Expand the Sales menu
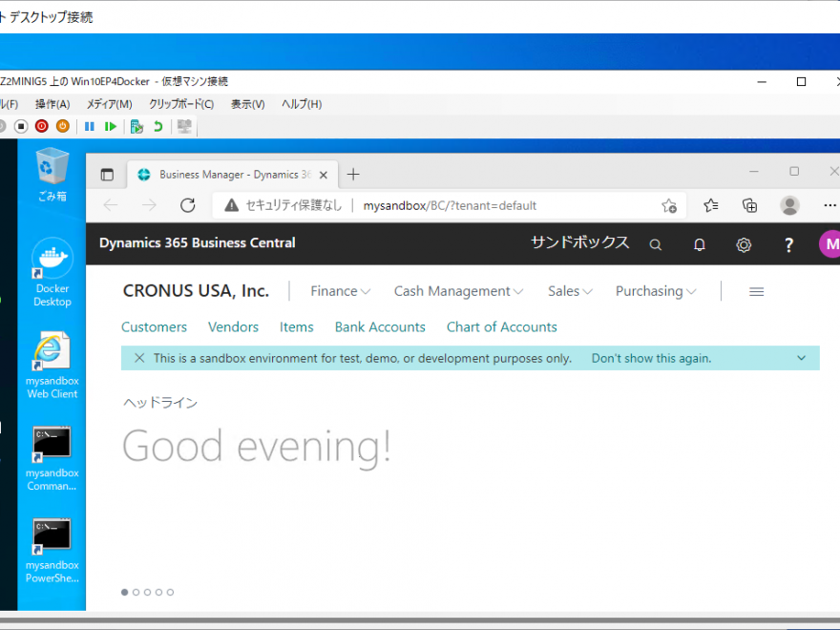Screen dimensions: 840x630 pyautogui.click(x=570, y=291)
